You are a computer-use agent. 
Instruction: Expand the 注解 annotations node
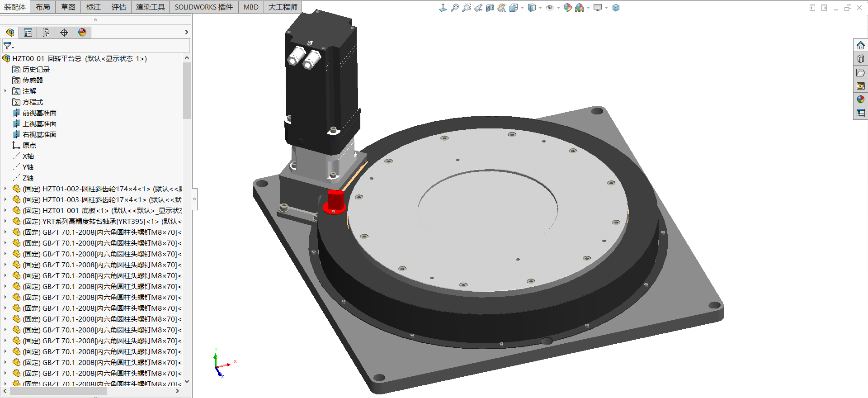5,91
